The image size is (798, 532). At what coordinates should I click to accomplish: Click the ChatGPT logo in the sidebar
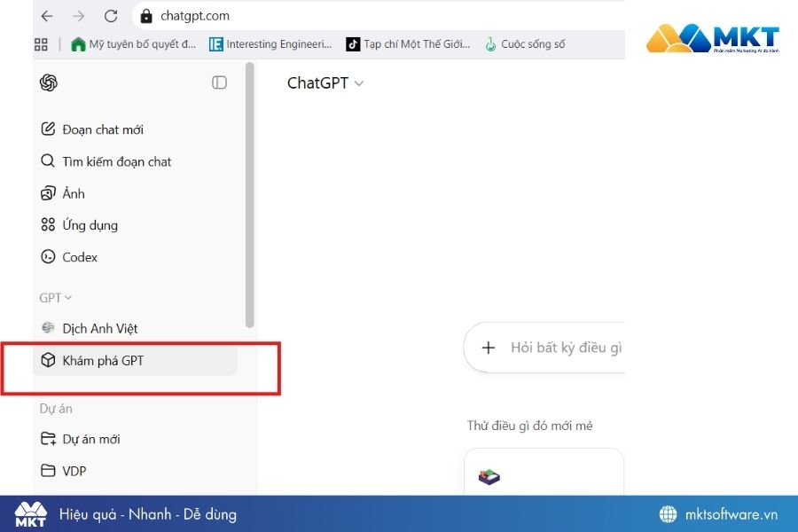pyautogui.click(x=49, y=82)
